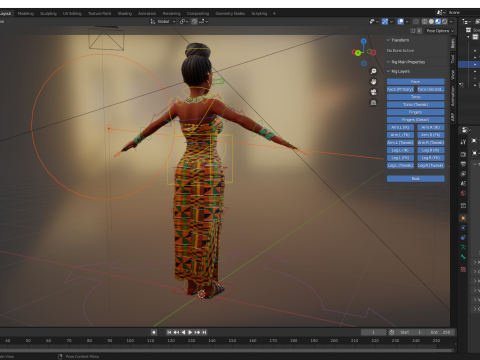
Task: Toggle the Face rig layer
Action: click(x=416, y=82)
